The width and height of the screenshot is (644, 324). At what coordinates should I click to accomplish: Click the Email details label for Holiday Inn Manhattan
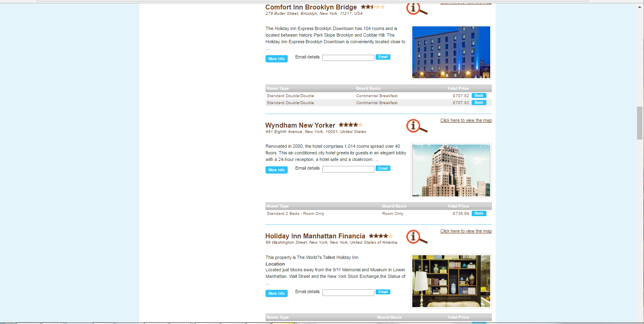coord(308,291)
